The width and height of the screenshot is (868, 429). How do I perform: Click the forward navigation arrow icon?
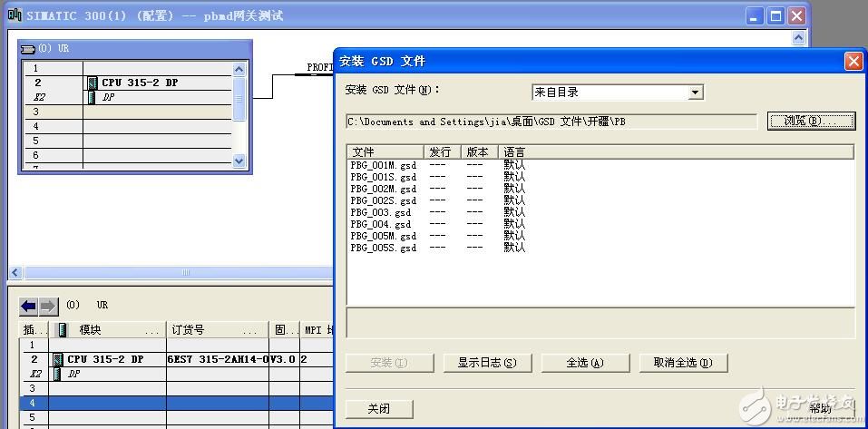tap(48, 306)
